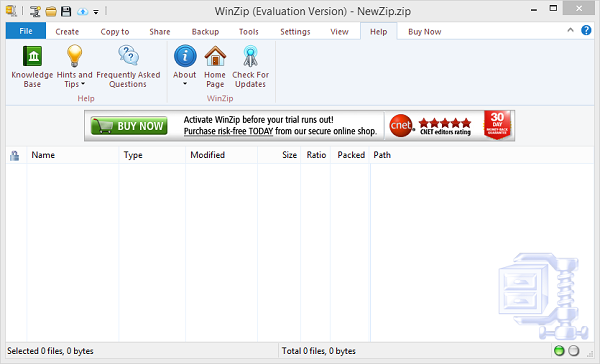The width and height of the screenshot is (600, 364).
Task: Maximize the WinZip window
Action: 553,8
